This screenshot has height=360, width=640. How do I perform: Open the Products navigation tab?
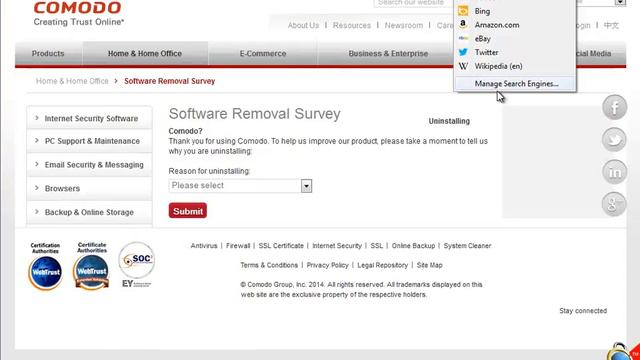point(48,53)
